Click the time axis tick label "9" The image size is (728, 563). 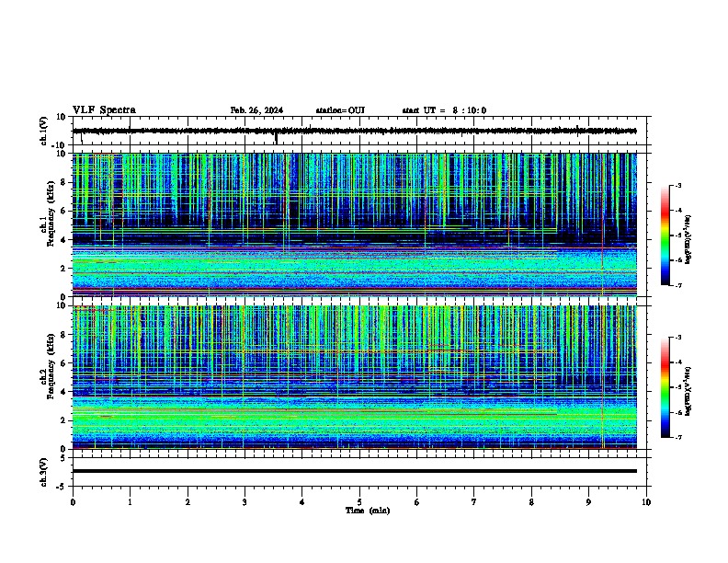click(x=588, y=502)
